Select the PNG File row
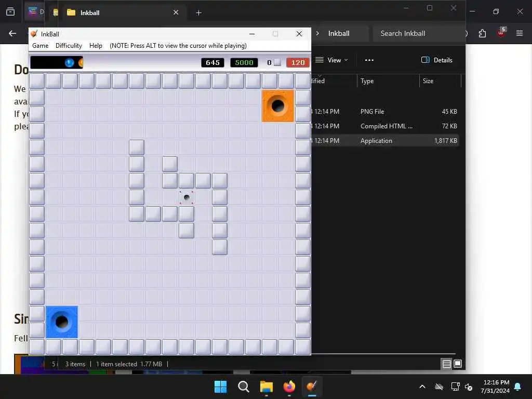The image size is (532, 399). (385, 111)
